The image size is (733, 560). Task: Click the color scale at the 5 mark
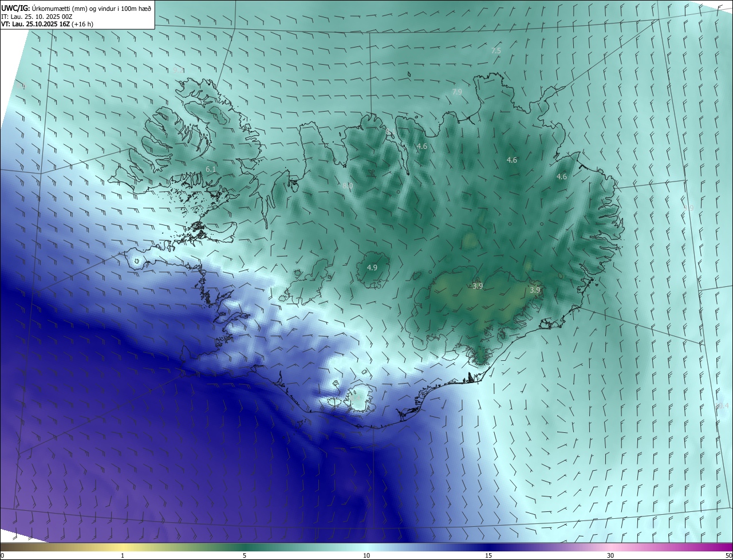[245, 555]
